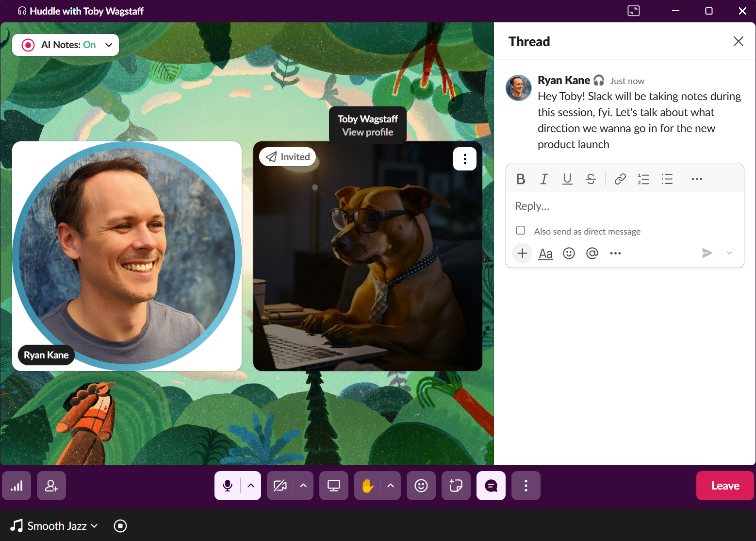View Toby Wagstaff's profile
756x541 pixels.
368,132
